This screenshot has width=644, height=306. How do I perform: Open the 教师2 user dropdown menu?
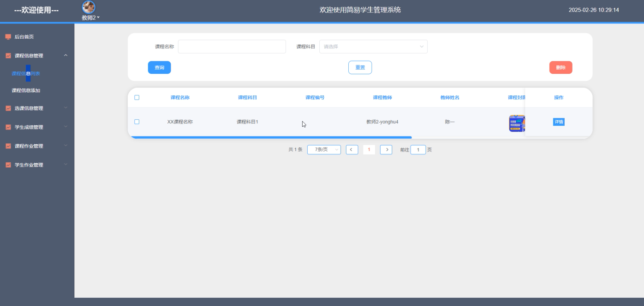tap(90, 18)
